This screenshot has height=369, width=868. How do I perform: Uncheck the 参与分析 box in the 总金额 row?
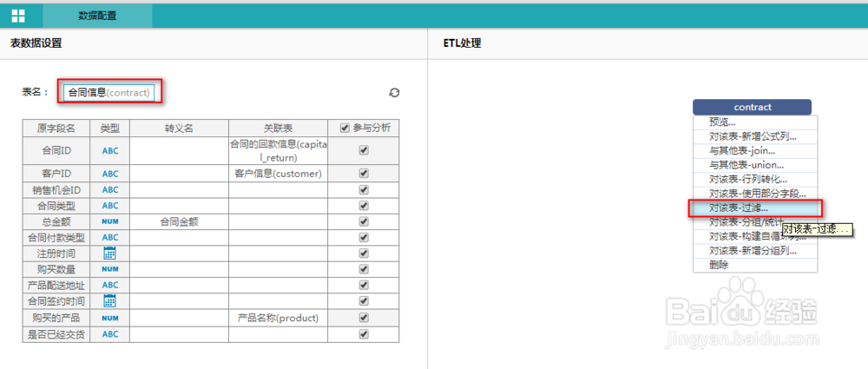pyautogui.click(x=364, y=221)
